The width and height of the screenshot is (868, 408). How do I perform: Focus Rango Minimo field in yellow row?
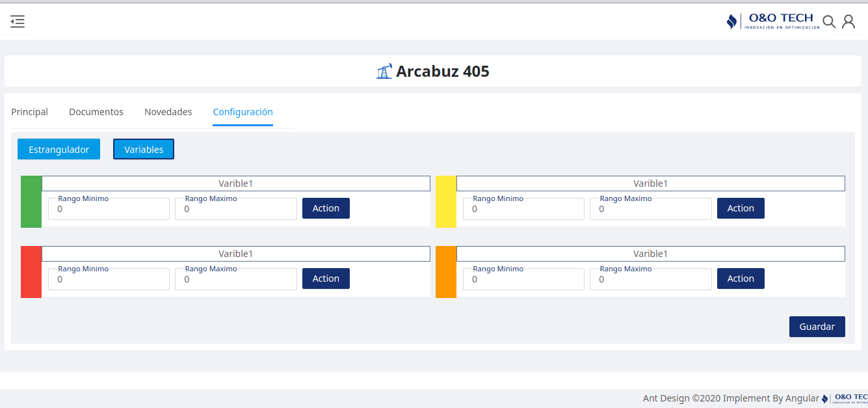click(523, 209)
